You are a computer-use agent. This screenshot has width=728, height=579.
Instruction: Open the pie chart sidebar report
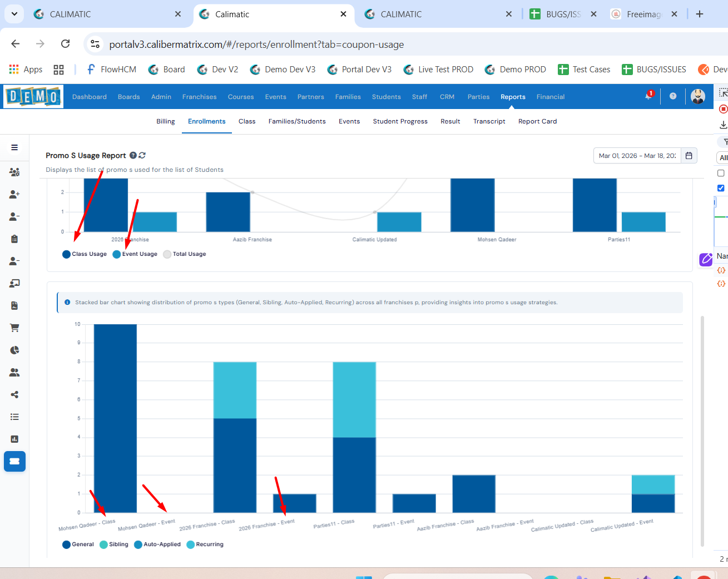pos(14,350)
